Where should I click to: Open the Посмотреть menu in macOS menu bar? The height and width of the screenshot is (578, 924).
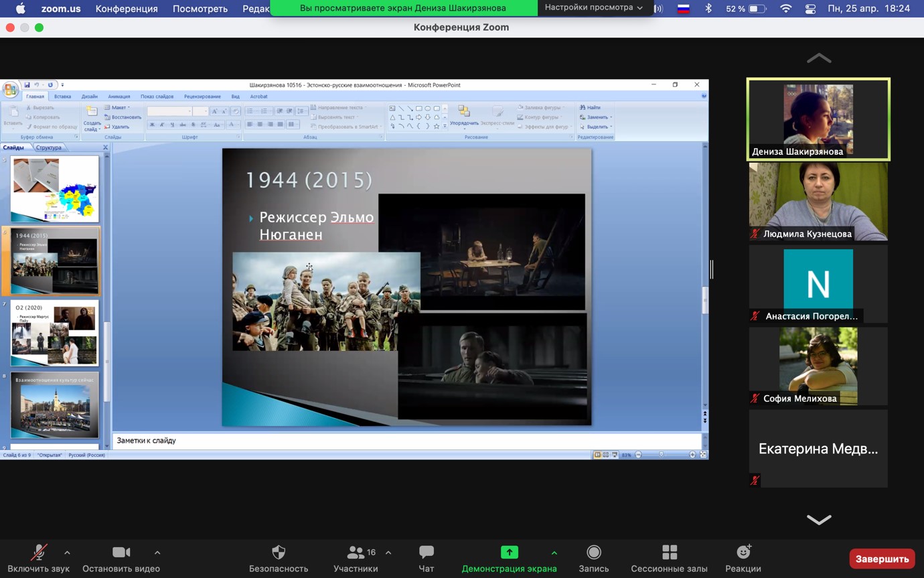tap(200, 9)
